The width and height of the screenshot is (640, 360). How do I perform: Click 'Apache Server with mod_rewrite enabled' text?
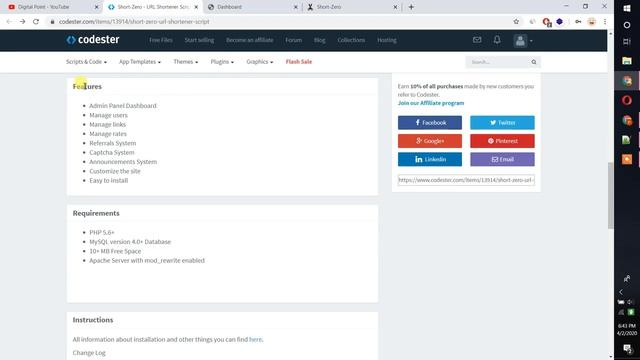147,260
